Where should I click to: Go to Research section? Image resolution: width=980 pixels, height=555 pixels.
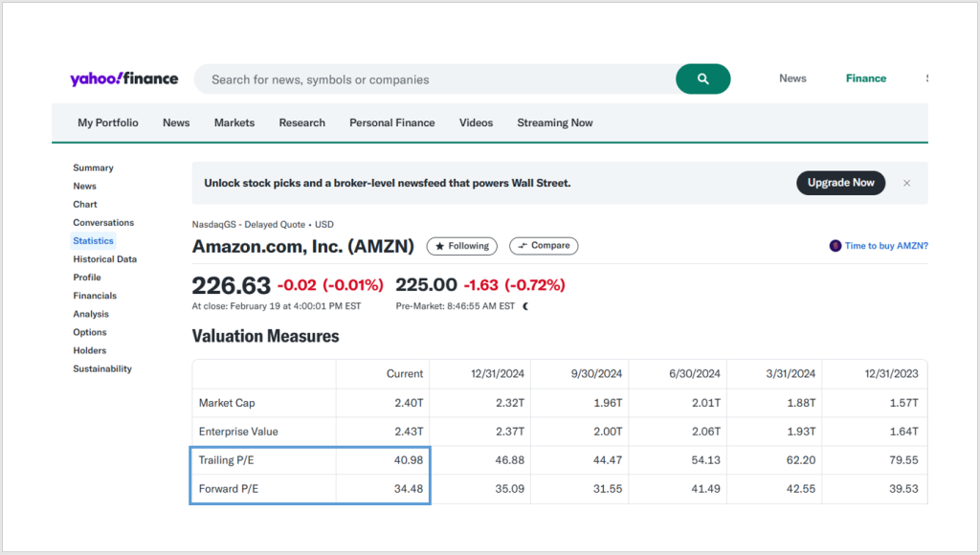302,122
